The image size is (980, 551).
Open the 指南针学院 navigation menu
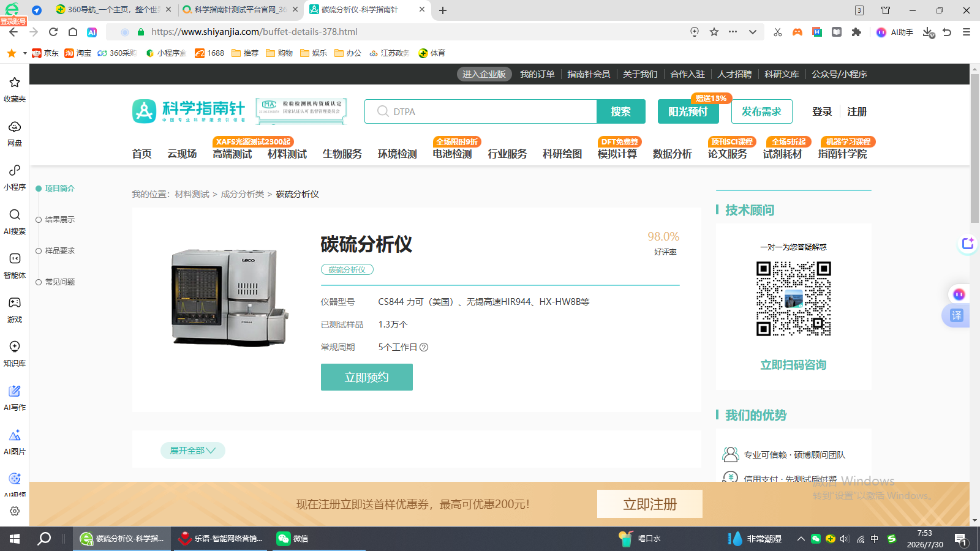[x=842, y=154]
